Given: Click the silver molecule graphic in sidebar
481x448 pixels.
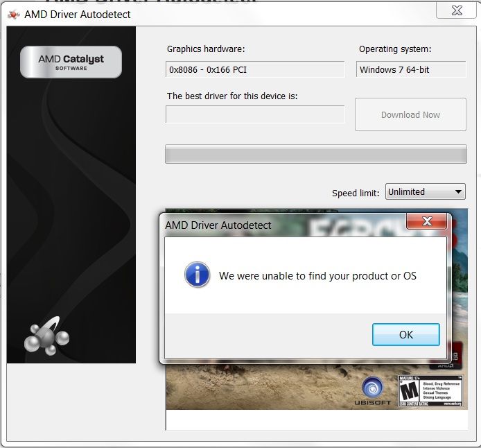Looking at the screenshot, I should pos(46,336).
